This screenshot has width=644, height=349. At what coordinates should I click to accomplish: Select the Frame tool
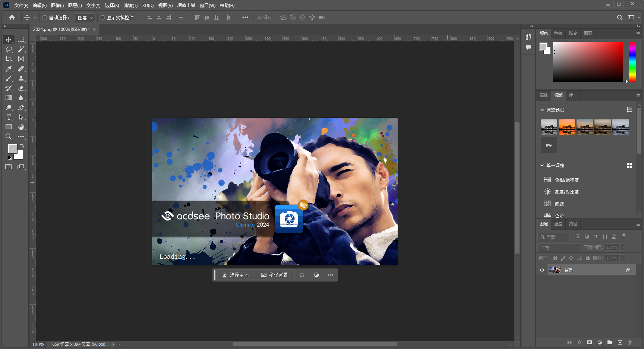21,59
